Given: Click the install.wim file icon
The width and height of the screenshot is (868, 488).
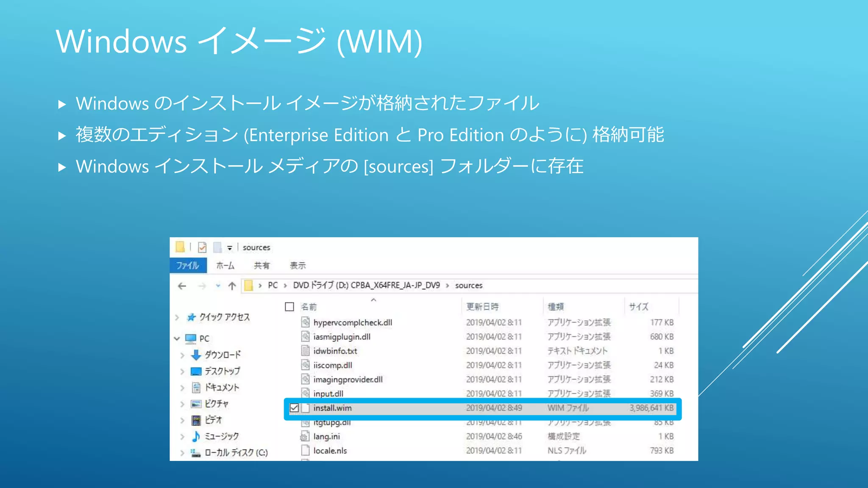Looking at the screenshot, I should point(306,408).
